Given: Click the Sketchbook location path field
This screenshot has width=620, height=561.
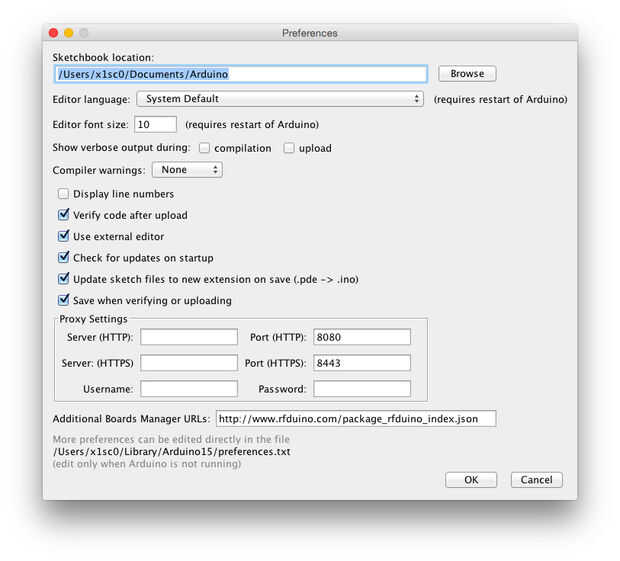Looking at the screenshot, I should tap(241, 74).
